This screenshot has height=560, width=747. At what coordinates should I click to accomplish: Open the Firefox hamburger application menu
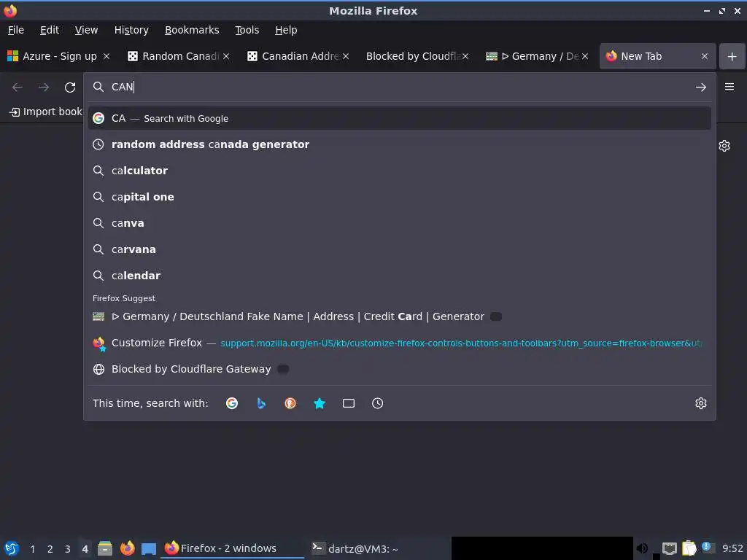tap(729, 87)
